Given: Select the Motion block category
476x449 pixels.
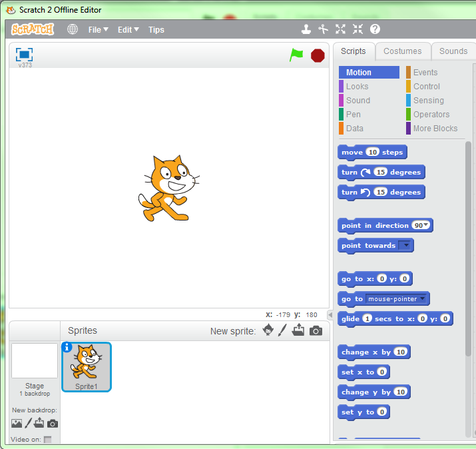Looking at the screenshot, I should pyautogui.click(x=369, y=73).
